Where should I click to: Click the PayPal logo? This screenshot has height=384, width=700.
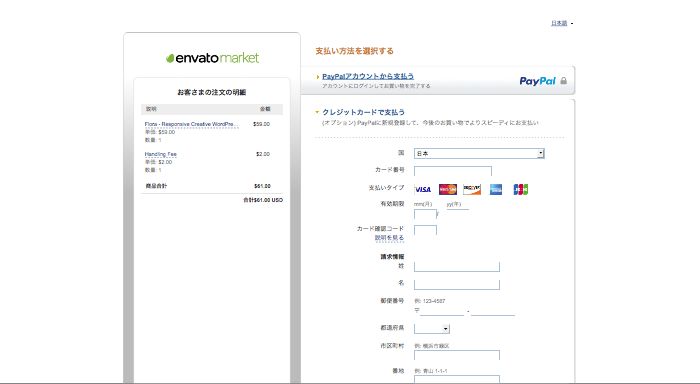pyautogui.click(x=537, y=81)
